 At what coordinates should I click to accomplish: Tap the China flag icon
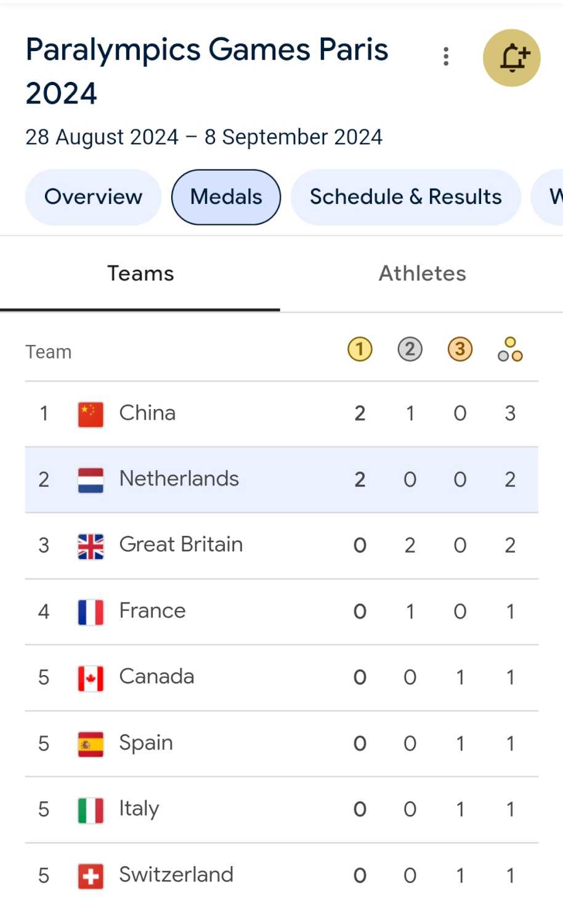91,414
